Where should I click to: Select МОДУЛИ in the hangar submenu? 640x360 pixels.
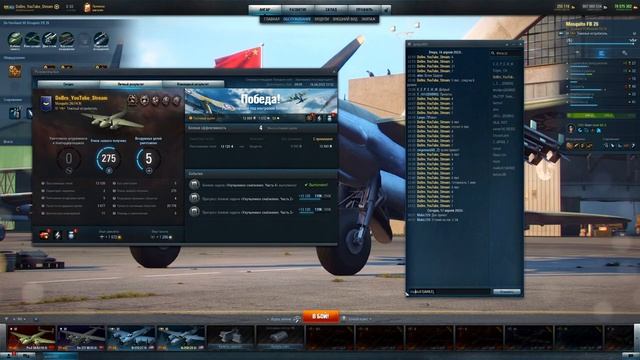coord(322,19)
